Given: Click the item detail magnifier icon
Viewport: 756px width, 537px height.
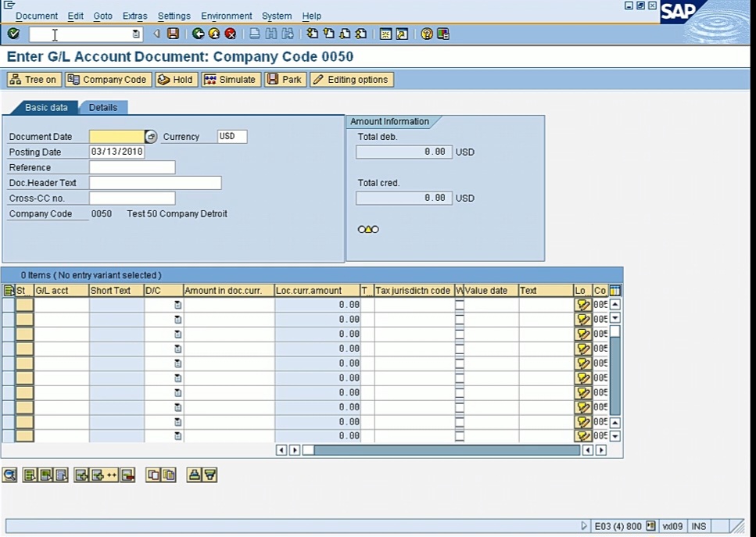Looking at the screenshot, I should click(9, 475).
